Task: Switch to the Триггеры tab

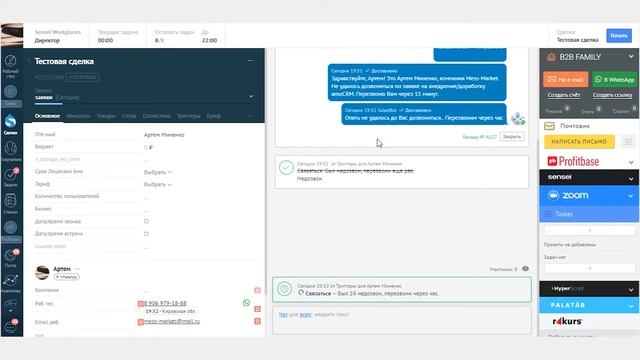Action: 188,116
